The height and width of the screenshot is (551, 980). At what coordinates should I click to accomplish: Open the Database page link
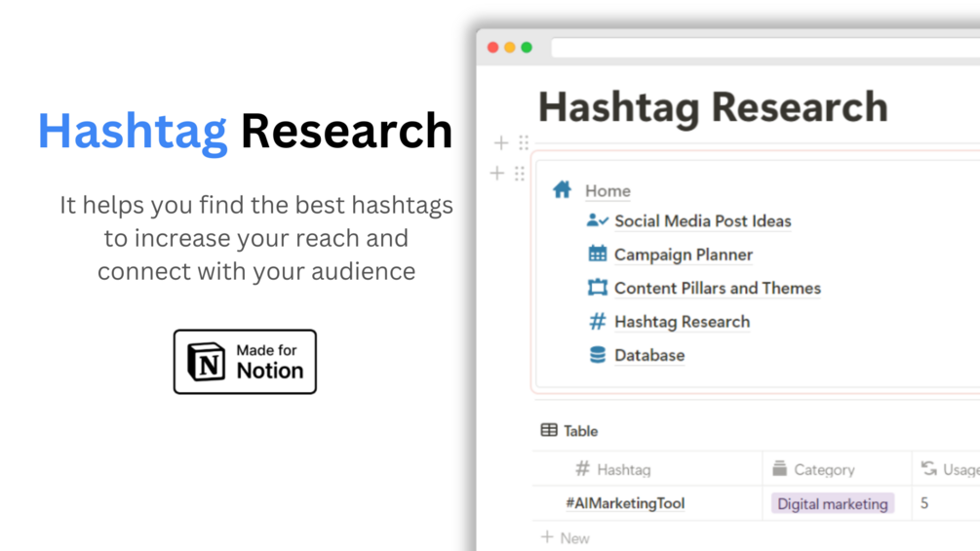[x=648, y=355]
